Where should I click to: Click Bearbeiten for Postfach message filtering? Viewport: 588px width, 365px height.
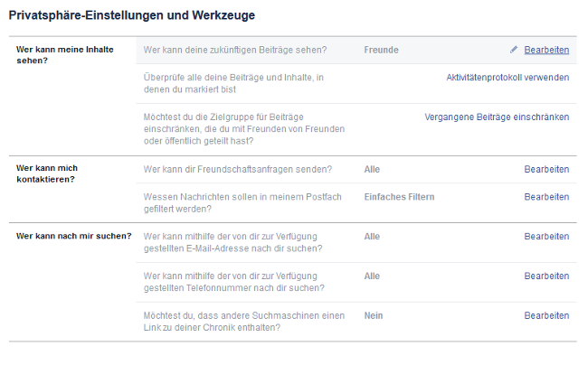[546, 197]
